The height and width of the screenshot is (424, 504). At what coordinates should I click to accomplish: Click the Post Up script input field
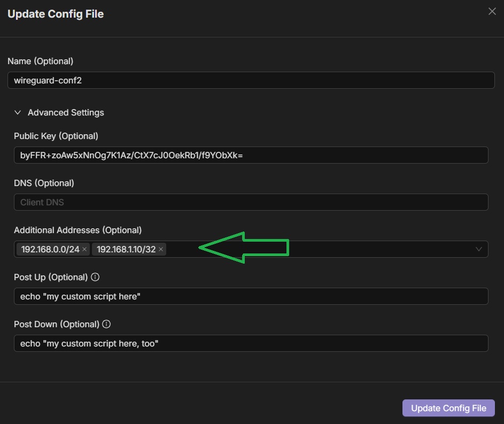coord(251,296)
